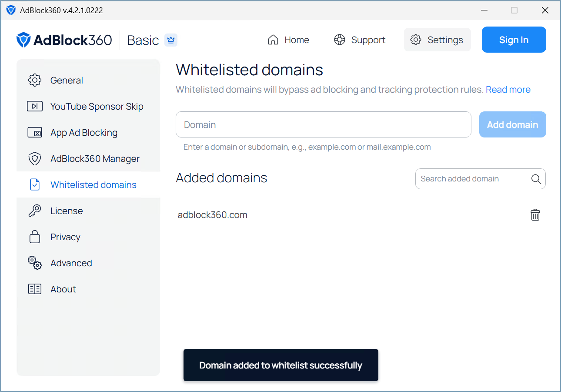Click the Advanced double-gear icon
Image resolution: width=561 pixels, height=392 pixels.
coord(35,263)
